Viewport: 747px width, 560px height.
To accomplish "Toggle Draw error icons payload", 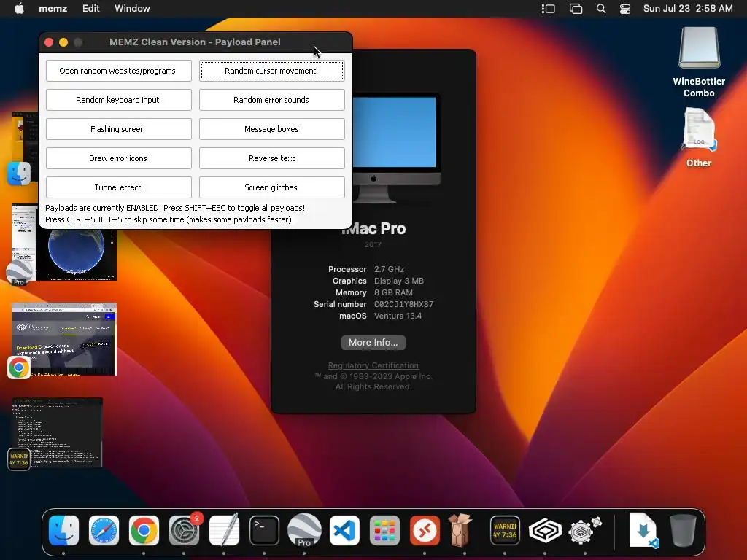I will coord(119,158).
